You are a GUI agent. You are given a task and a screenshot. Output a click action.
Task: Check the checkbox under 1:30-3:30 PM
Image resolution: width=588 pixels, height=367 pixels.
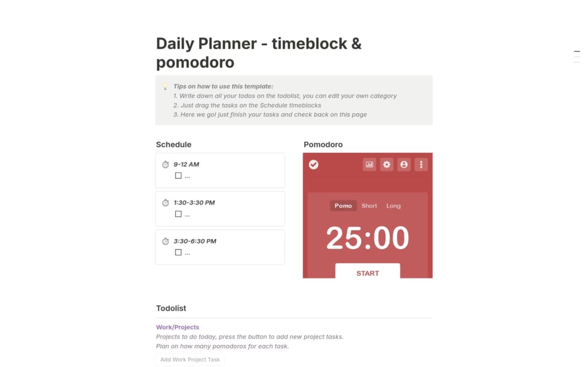coord(179,214)
